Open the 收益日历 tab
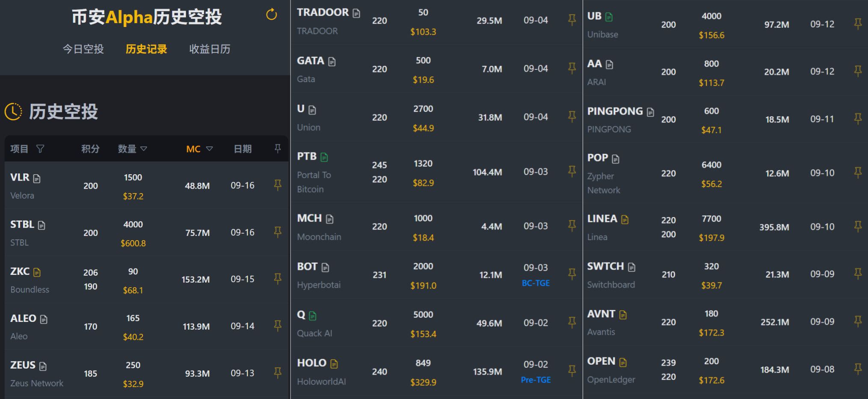 click(210, 49)
